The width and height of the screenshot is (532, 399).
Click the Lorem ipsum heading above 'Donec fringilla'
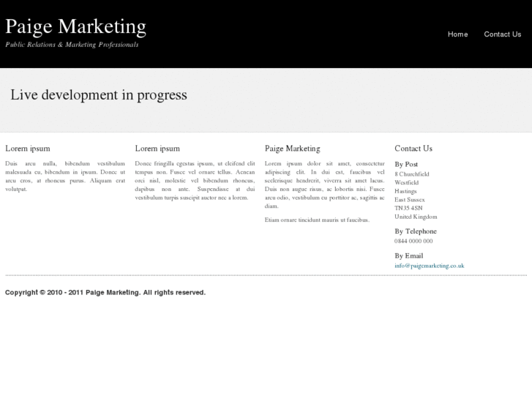pos(157,149)
